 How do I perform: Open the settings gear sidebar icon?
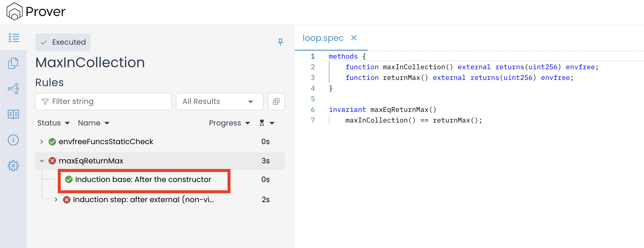coord(13,166)
